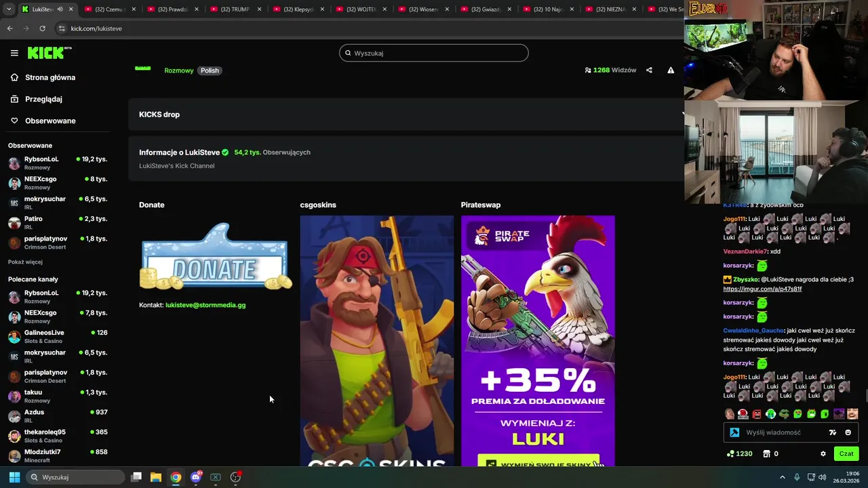
Task: Click the Polish language tag
Action: click(x=210, y=70)
